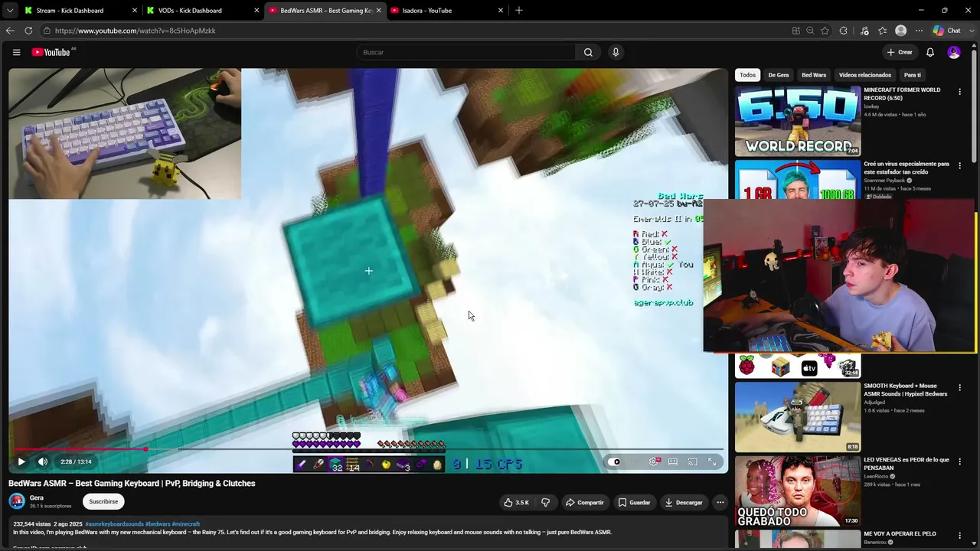Switch to the VODs - Kick Dashboard tab
980x551 pixels.
pyautogui.click(x=201, y=11)
